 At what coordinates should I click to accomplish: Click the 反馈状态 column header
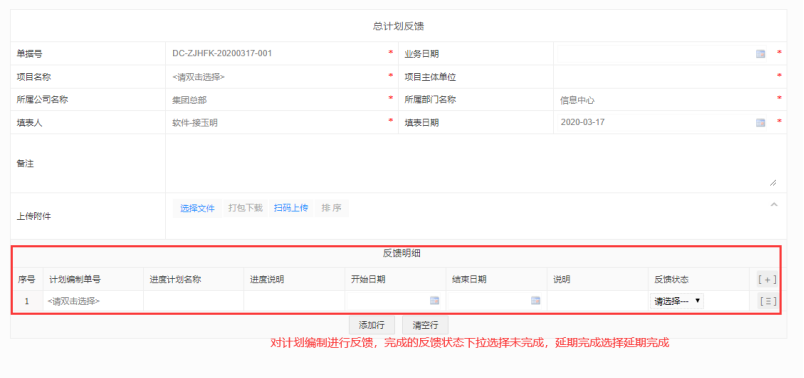click(671, 280)
